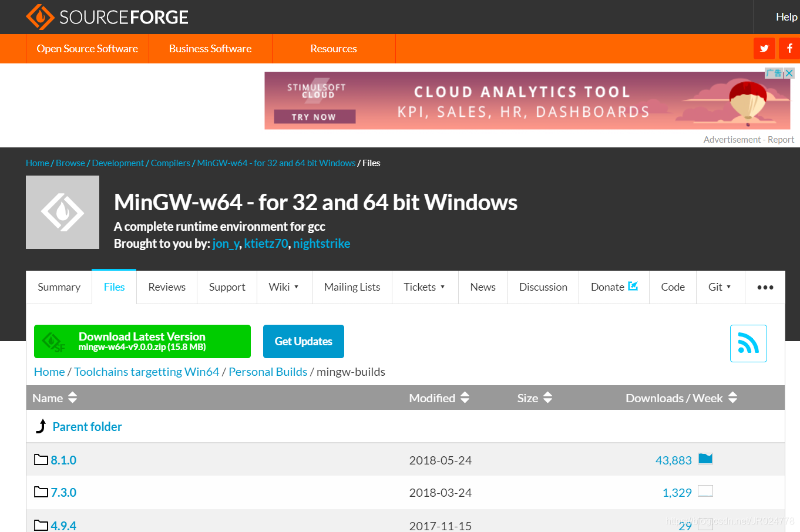Open the Code tab
Image resolution: width=800 pixels, height=532 pixels.
673,287
